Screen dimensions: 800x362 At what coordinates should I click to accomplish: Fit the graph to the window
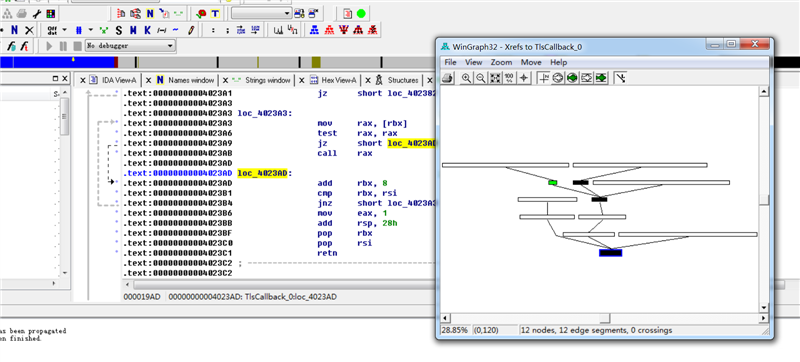pyautogui.click(x=495, y=78)
